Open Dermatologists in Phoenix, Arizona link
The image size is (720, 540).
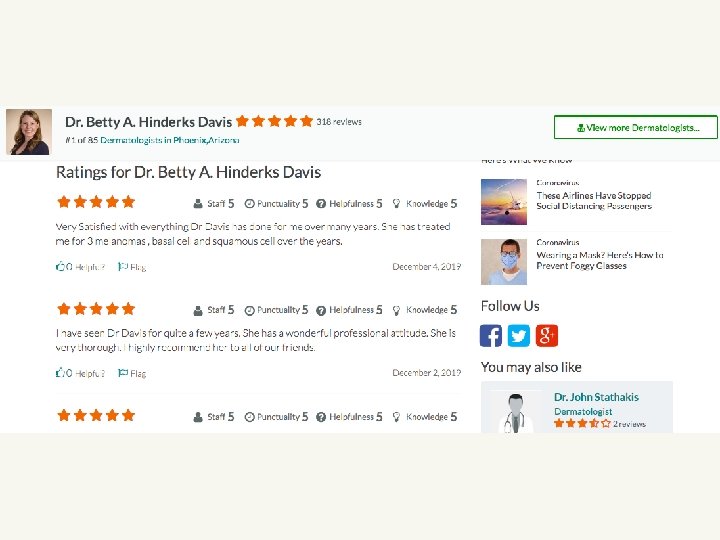pyautogui.click(x=169, y=140)
